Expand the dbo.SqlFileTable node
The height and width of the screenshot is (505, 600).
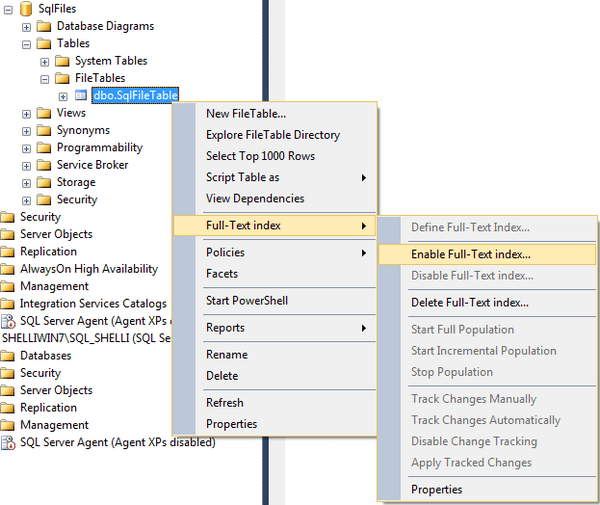(x=63, y=96)
